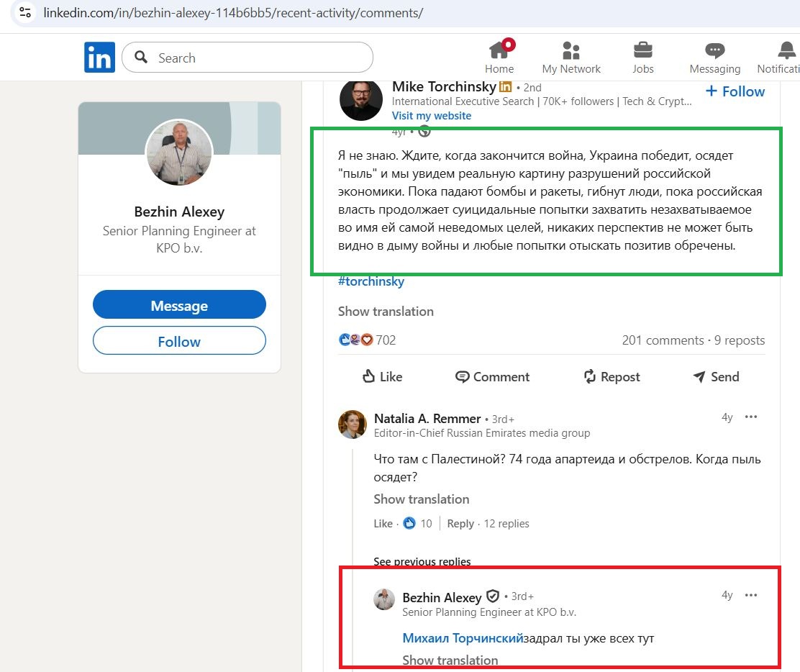Click the Михаил Торчинский mention link
800x672 pixels.
[x=463, y=638]
